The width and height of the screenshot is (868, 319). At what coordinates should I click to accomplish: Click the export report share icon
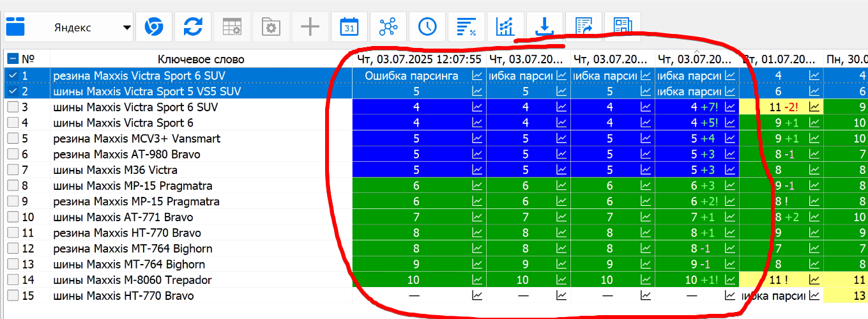[584, 27]
